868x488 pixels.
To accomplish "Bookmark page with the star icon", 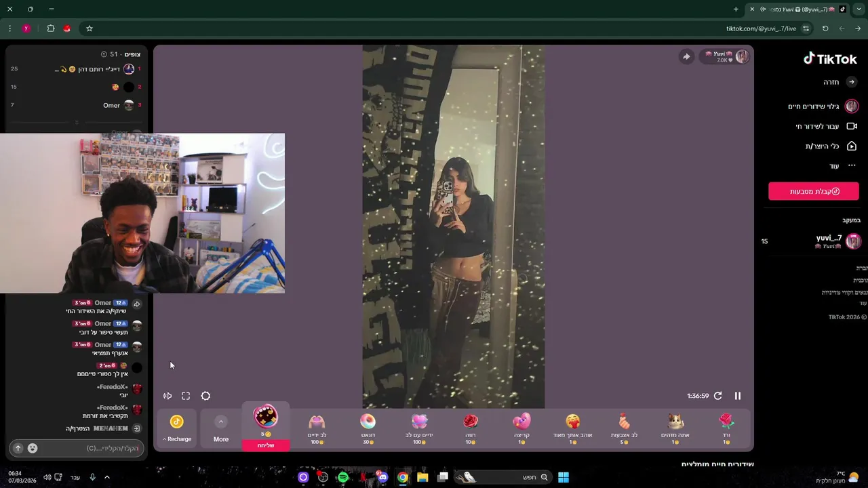I will 89,28.
